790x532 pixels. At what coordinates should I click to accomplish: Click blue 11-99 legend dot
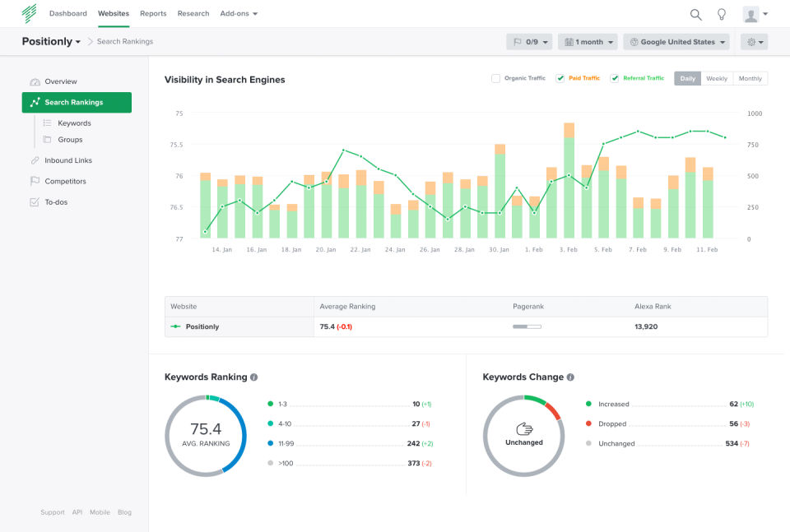point(271,443)
